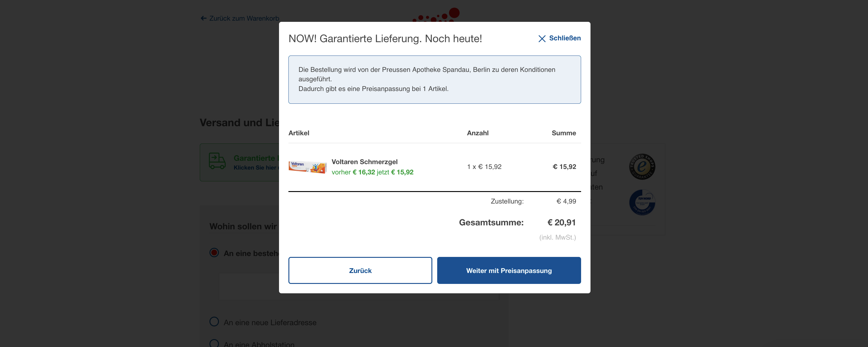Screen dimensions: 868x347
Task: Click the TÜV Nord certification badge
Action: [x=642, y=202]
